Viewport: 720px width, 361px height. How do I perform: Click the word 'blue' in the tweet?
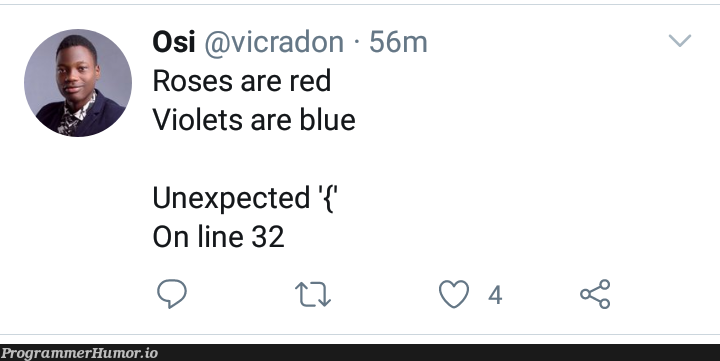[327, 120]
